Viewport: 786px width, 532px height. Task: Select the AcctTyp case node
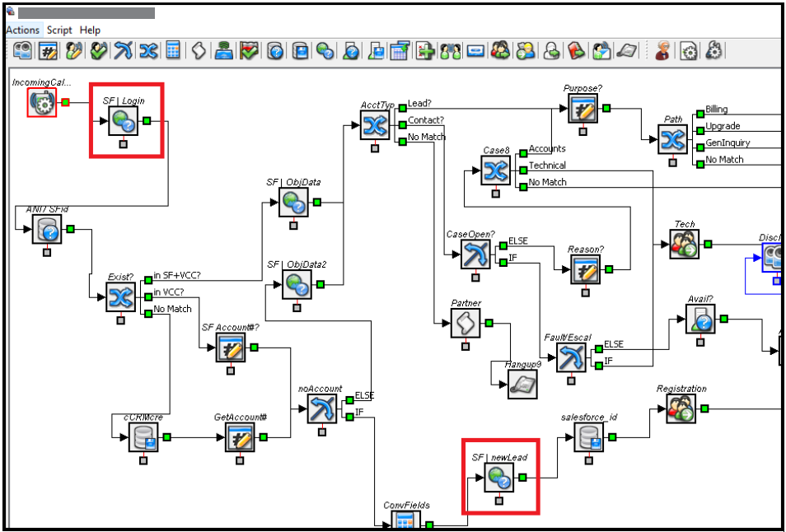tap(375, 125)
